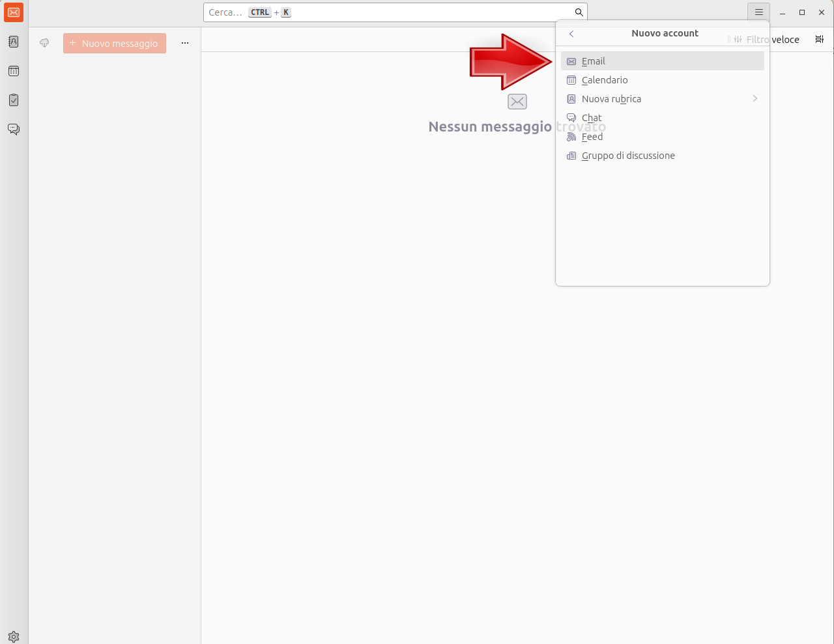Select the Feed account option

pyautogui.click(x=592, y=137)
